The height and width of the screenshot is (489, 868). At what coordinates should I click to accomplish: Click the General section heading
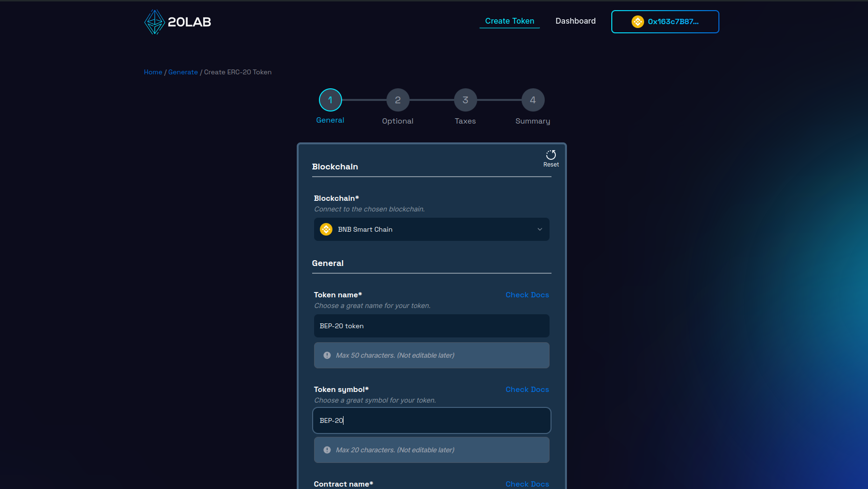(328, 263)
